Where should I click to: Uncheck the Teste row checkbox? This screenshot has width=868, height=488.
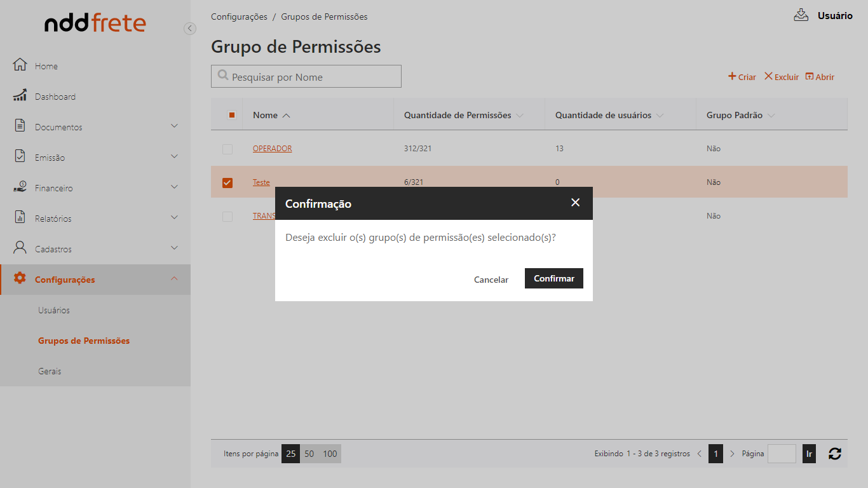(227, 183)
